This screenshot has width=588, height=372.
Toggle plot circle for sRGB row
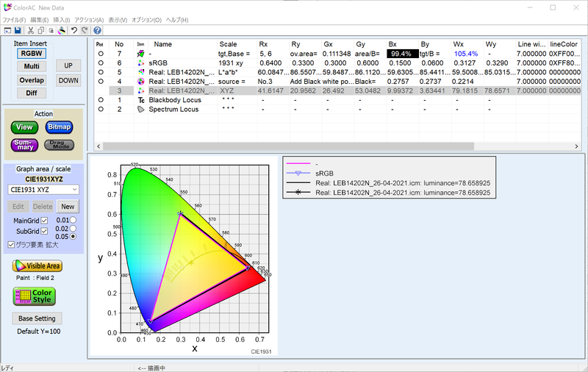[101, 63]
